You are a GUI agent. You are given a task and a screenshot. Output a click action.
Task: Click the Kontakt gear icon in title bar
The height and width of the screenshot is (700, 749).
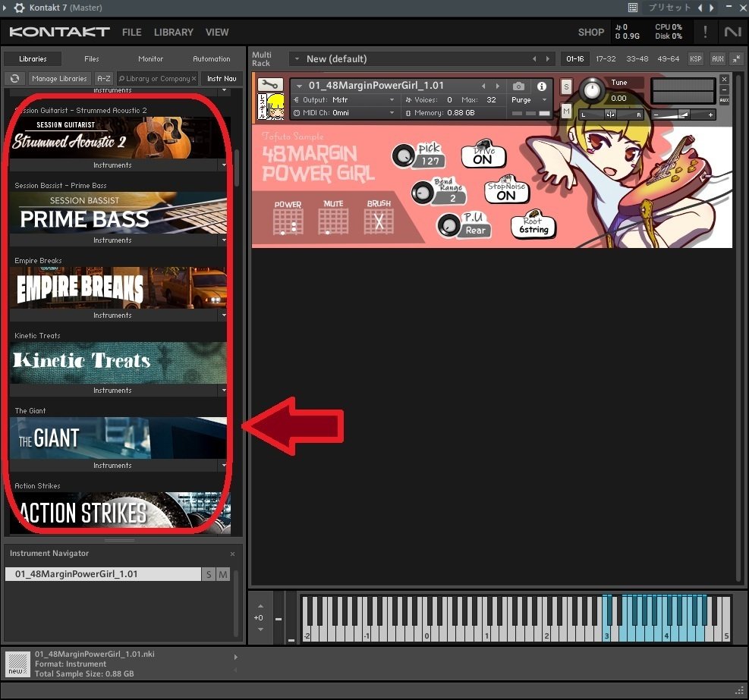19,8
